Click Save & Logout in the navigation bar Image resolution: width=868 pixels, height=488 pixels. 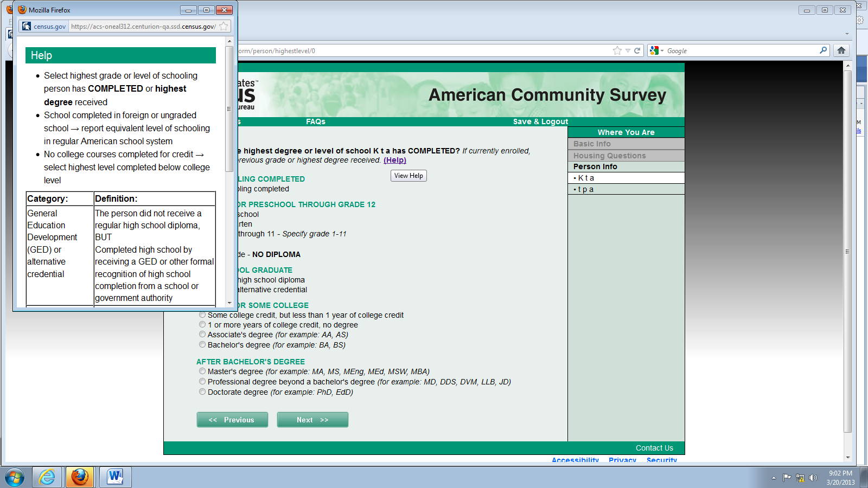[540, 121]
